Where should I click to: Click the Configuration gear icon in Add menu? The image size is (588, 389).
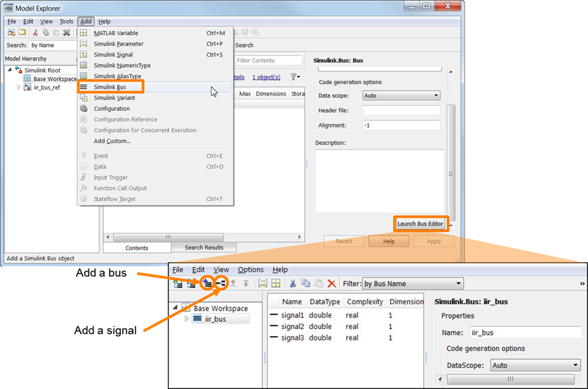pyautogui.click(x=83, y=108)
